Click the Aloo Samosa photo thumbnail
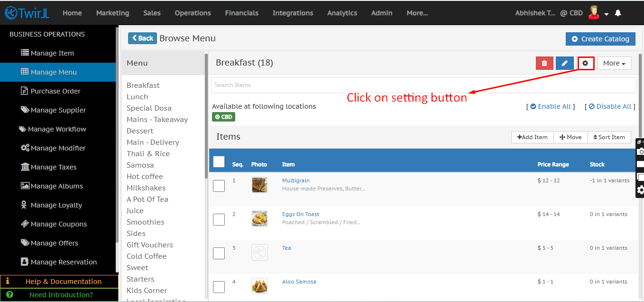Screen dimensions: 644x302 (x=259, y=286)
